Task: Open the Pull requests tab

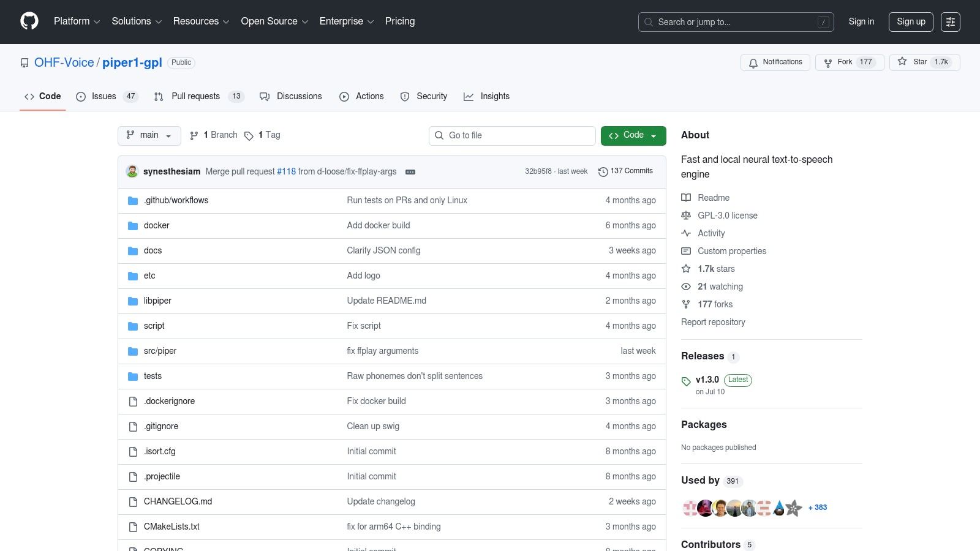Action: coord(195,97)
